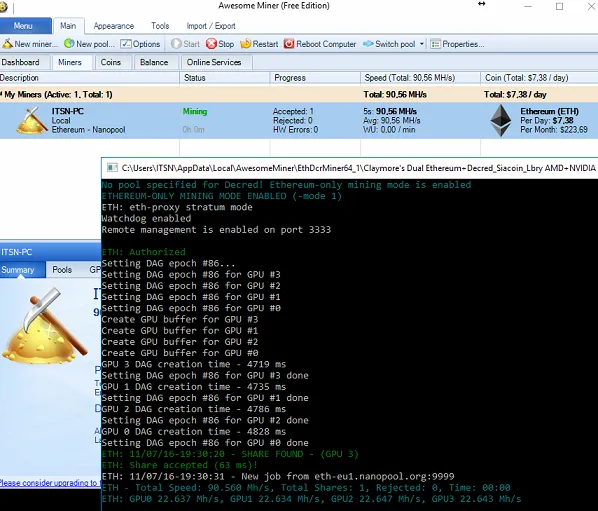This screenshot has width=598, height=511.
Task: Click the Switch pool button
Action: pos(389,44)
